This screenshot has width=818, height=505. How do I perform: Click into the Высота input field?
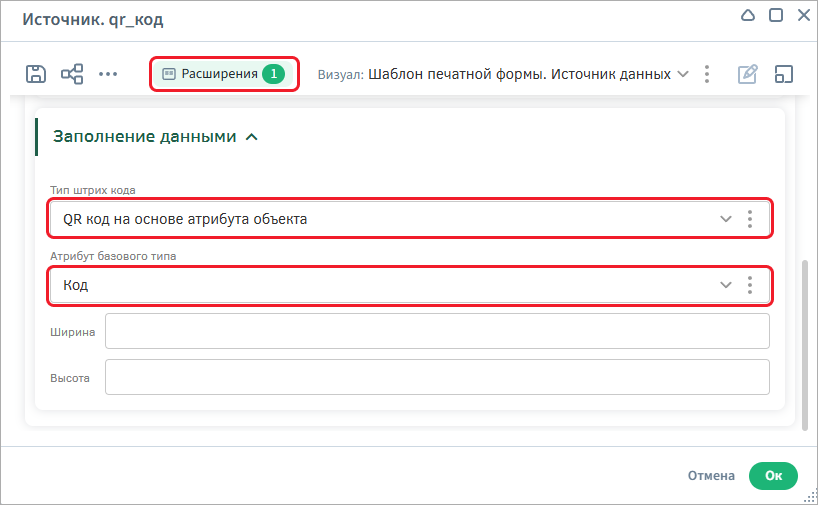(x=437, y=377)
